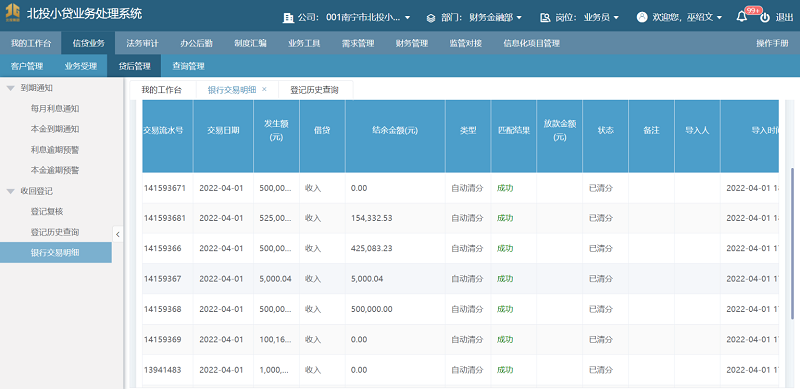
Task: Open the 公司 dropdown
Action: click(367, 17)
